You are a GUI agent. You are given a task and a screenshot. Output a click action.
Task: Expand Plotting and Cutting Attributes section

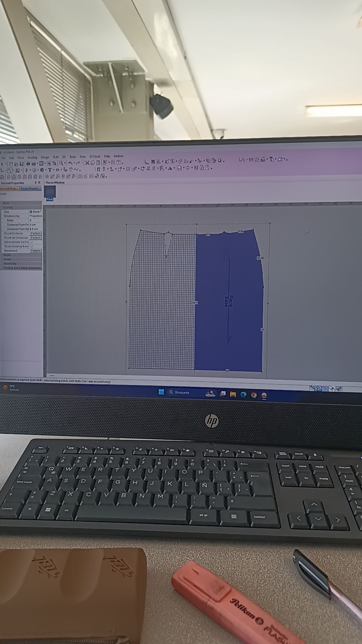point(21,268)
